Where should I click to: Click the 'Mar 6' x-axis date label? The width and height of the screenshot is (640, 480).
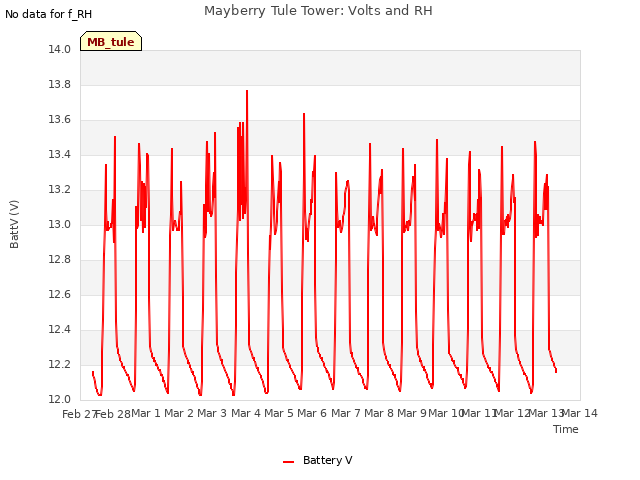click(x=312, y=413)
